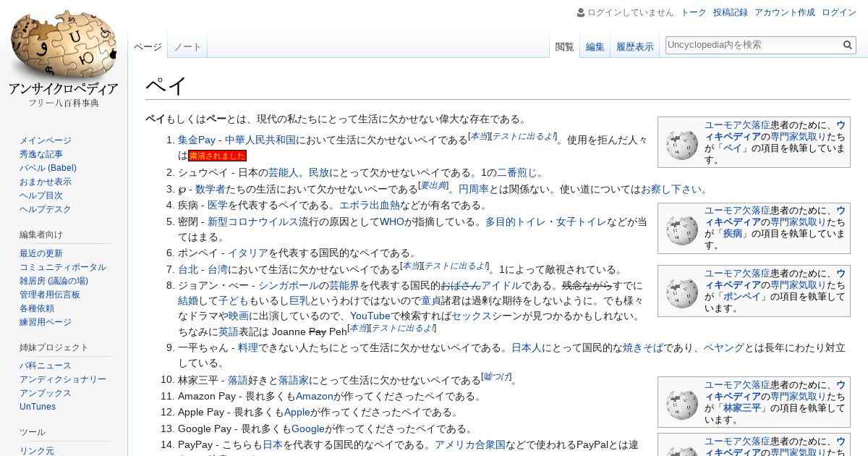Viewport: 868px width, 456px height.
Task: Click お察し下さい link
Action: (671, 189)
